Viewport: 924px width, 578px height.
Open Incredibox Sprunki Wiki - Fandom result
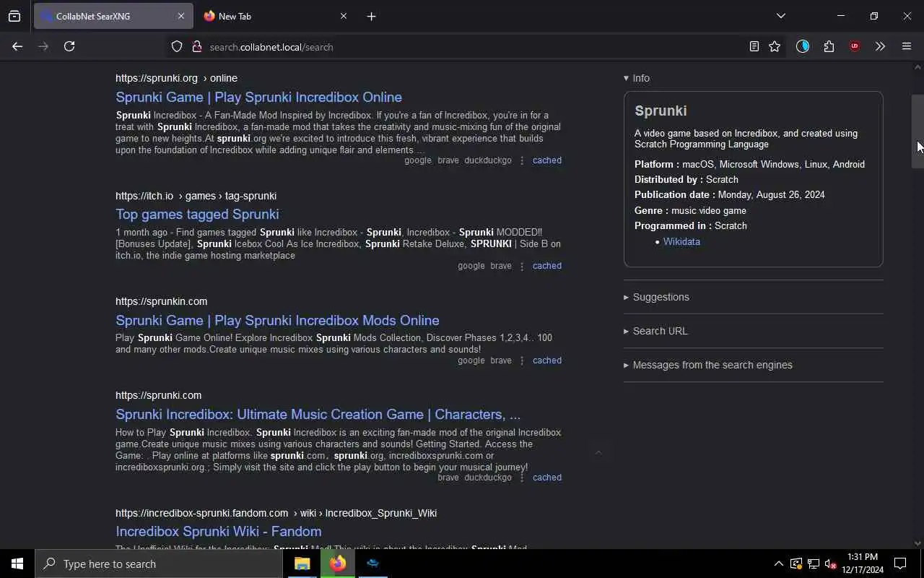coord(218,531)
